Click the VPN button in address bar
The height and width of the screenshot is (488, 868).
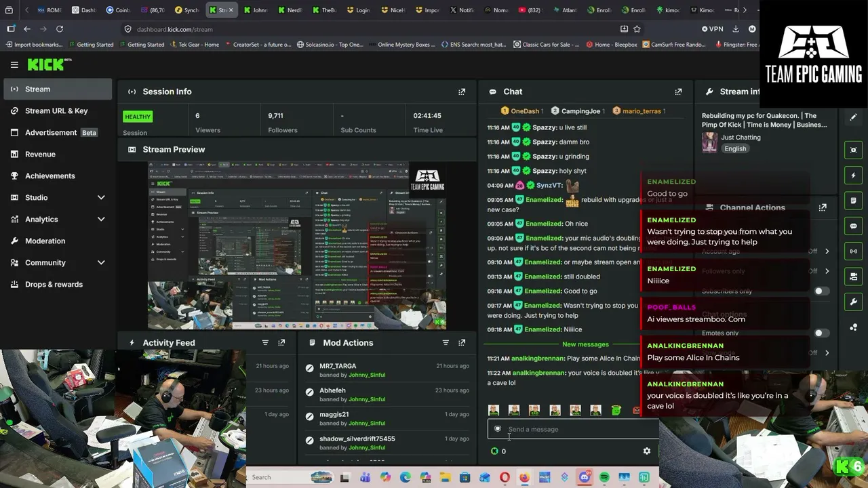coord(713,29)
